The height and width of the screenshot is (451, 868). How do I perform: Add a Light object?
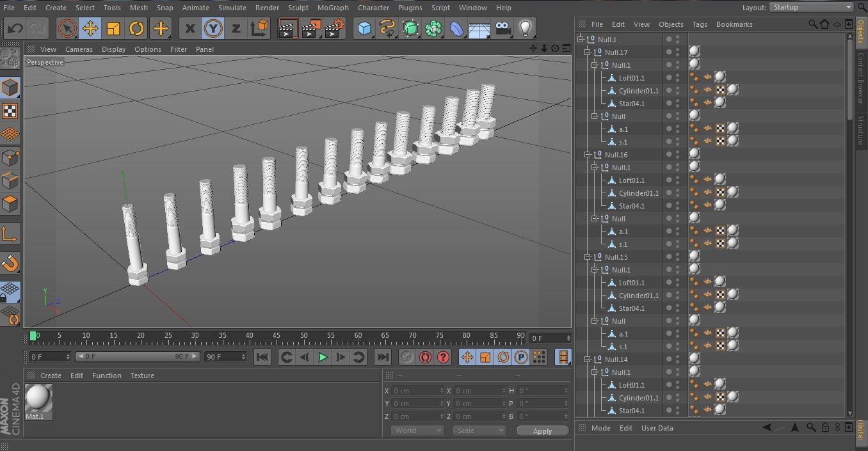(x=526, y=28)
